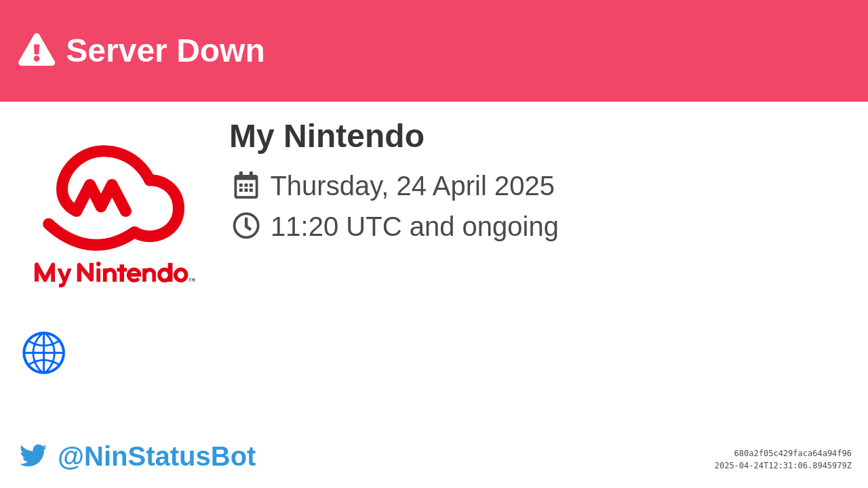The height and width of the screenshot is (488, 868).
Task: Select the bold My Nintendo title
Action: click(x=327, y=136)
